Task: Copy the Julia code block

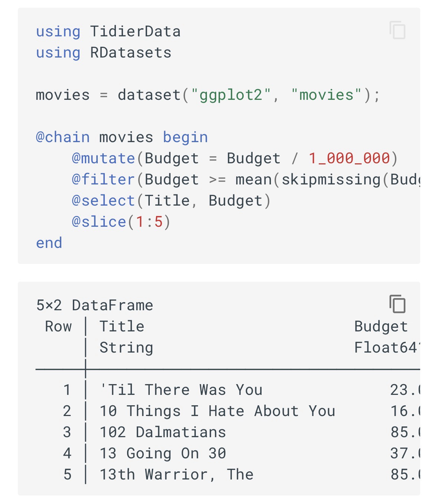Action: coord(397,30)
